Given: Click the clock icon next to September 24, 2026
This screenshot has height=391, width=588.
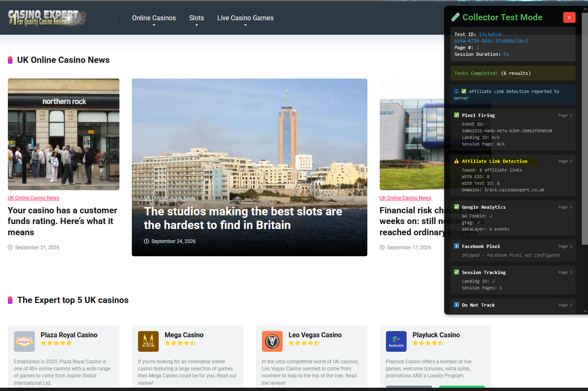Looking at the screenshot, I should [146, 241].
